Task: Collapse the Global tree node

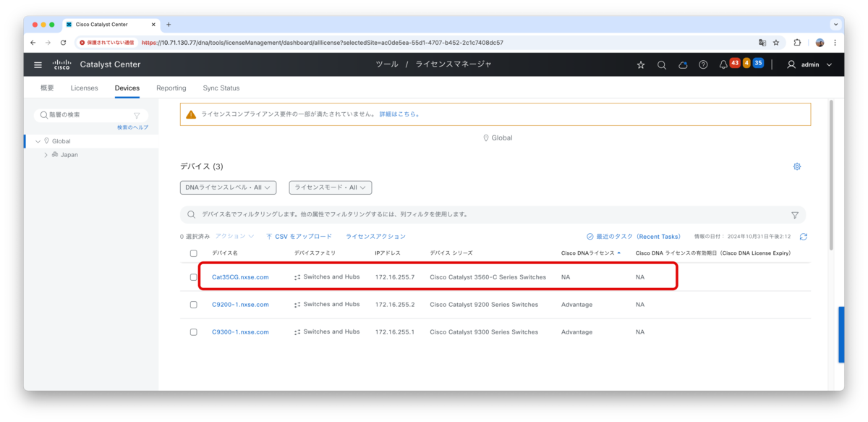Action: [38, 141]
